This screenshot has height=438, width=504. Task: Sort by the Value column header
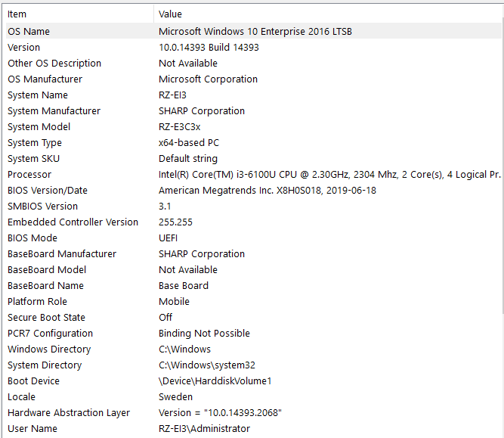[x=325, y=14]
